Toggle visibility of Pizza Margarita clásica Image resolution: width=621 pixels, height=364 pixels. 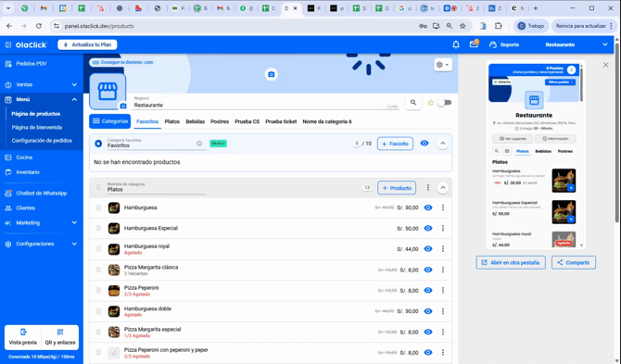click(x=428, y=270)
